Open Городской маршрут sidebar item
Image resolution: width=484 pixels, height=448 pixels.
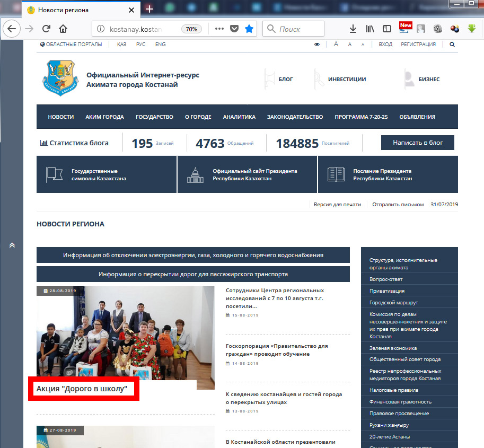pyautogui.click(x=393, y=303)
